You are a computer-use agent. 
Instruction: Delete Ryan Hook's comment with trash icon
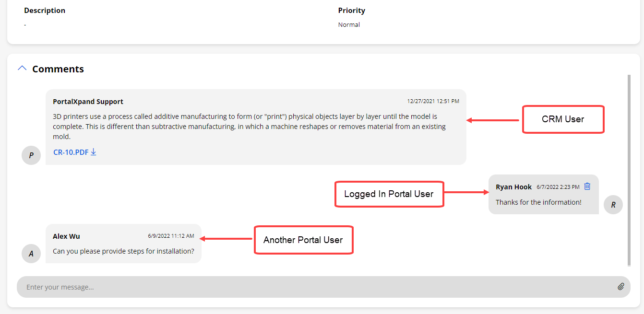[587, 186]
